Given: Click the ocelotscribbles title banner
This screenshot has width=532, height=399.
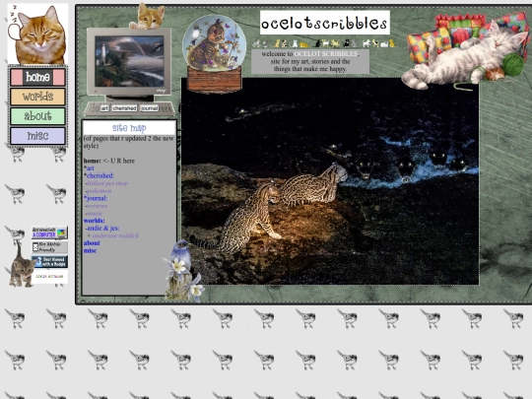Looking at the screenshot, I should 325,23.
